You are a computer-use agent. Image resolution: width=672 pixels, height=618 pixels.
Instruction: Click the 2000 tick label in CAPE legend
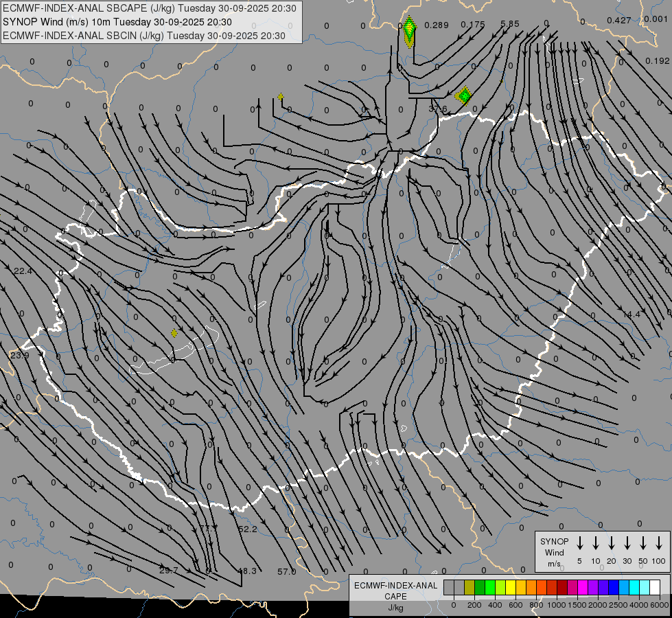(597, 605)
